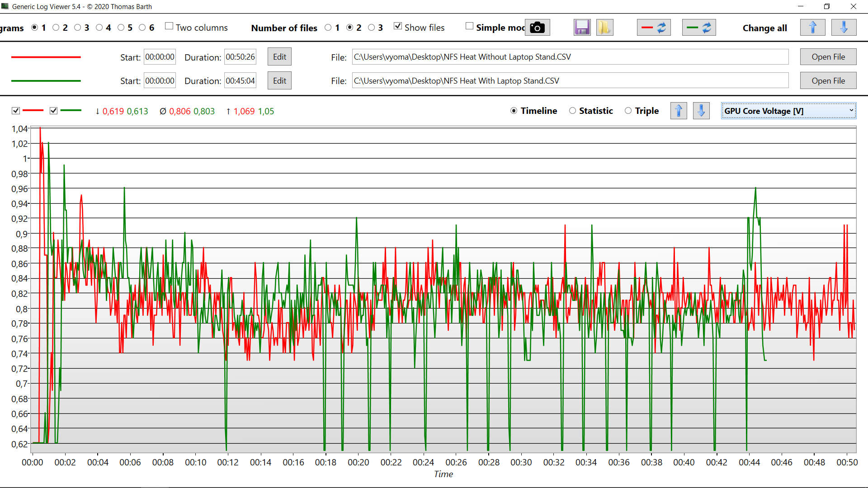Image resolution: width=868 pixels, height=488 pixels.
Task: Uncheck the Show files checkbox
Action: click(x=398, y=26)
